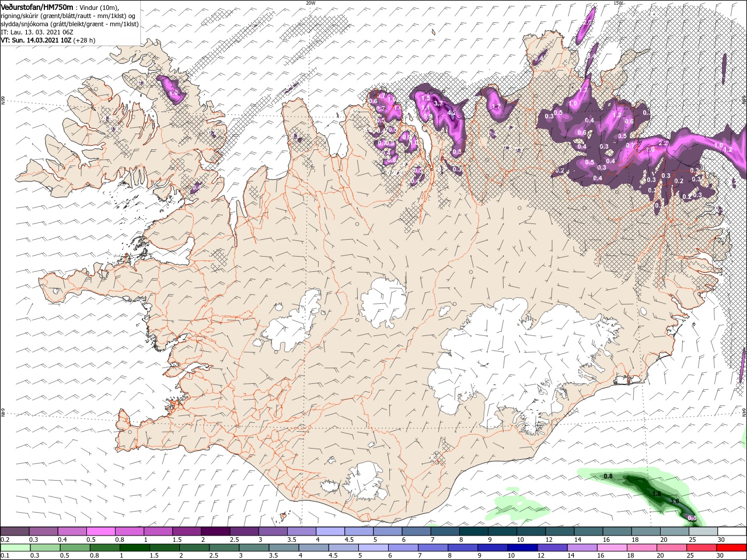Viewport: 747px width, 560px height.
Task: Click the snow-scale swatch between 0.2 and 0.3
Action: (15, 531)
